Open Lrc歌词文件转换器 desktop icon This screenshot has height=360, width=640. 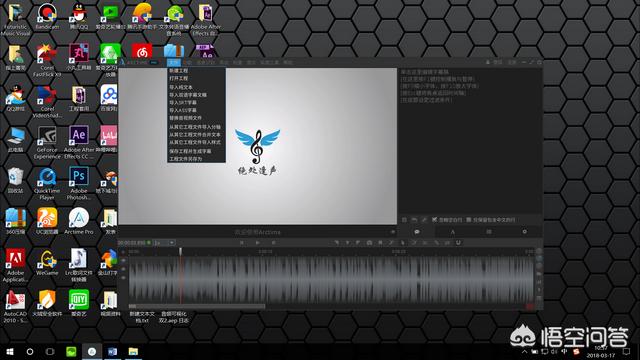(79, 265)
